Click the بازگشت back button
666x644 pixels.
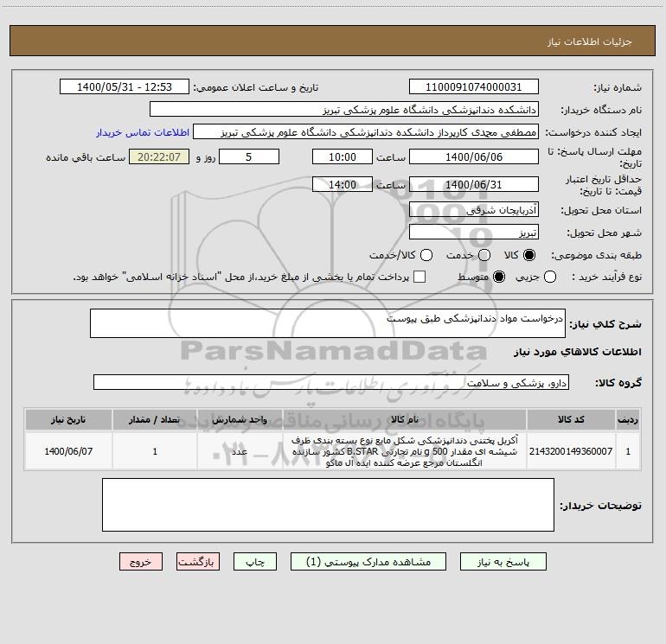coord(198,562)
